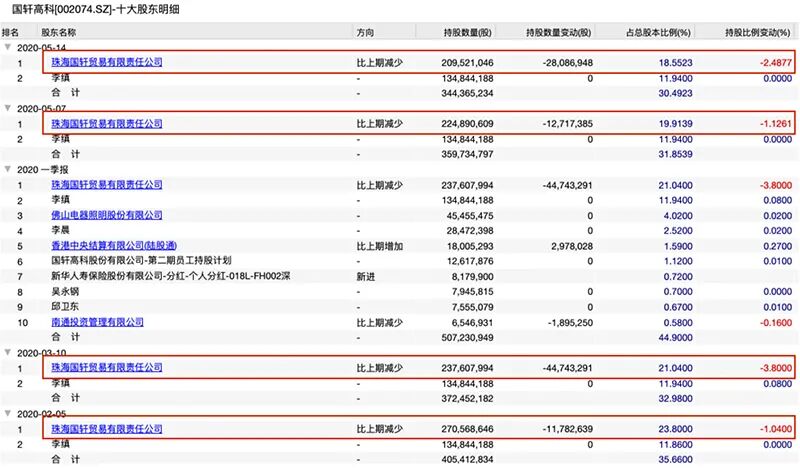This screenshot has width=800, height=468.
Task: Collapse the 2020 一季报 group triangle
Action: (8, 169)
